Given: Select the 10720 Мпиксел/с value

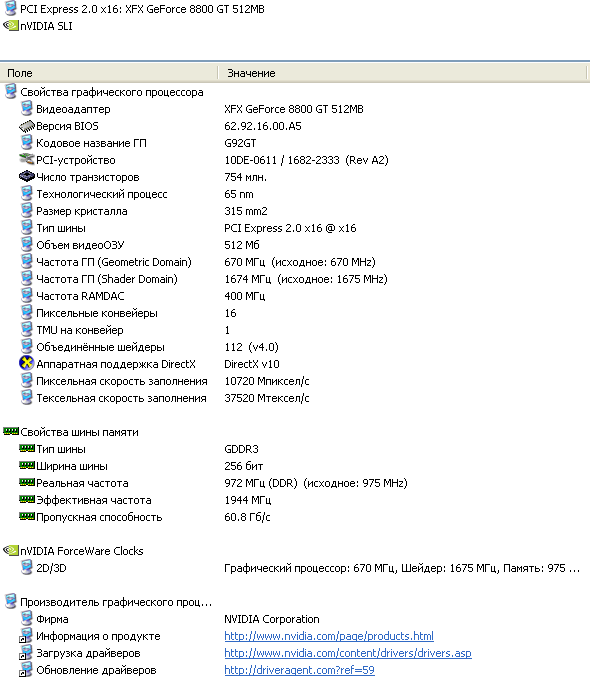Looking at the screenshot, I should click(x=266, y=381).
